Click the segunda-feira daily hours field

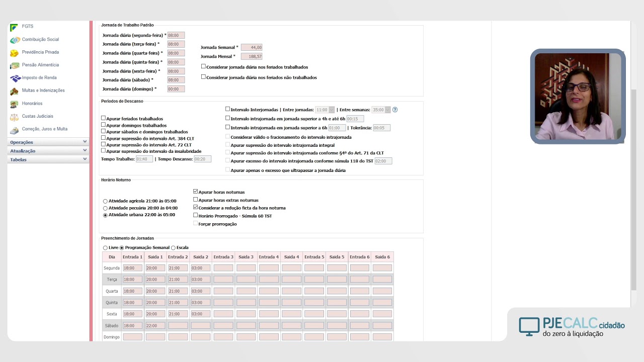pos(176,35)
